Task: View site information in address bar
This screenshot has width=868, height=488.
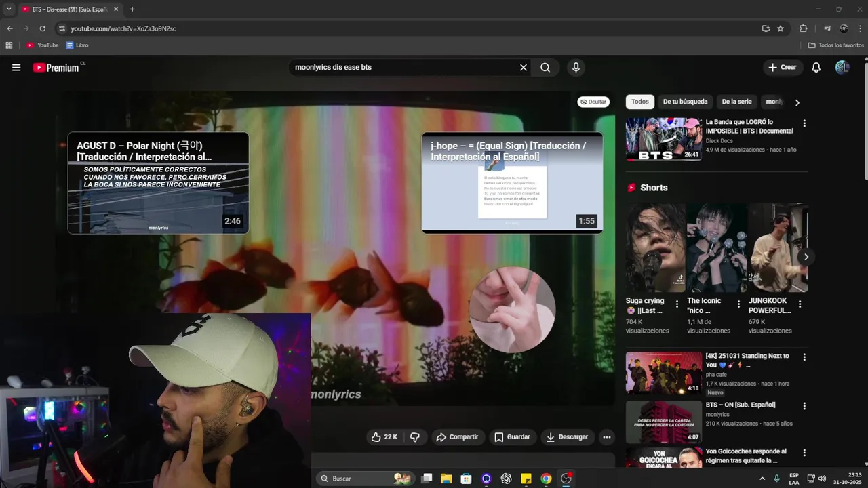Action: pos(62,28)
